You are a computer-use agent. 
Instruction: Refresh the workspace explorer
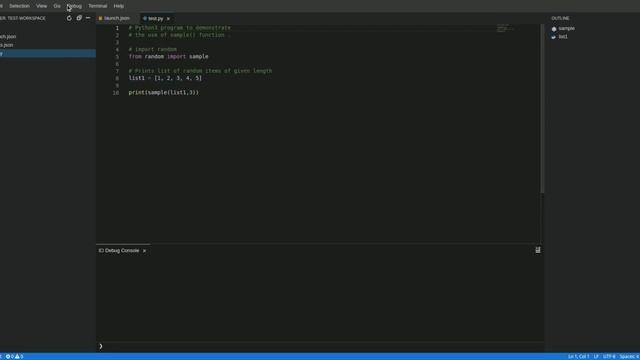coord(69,18)
